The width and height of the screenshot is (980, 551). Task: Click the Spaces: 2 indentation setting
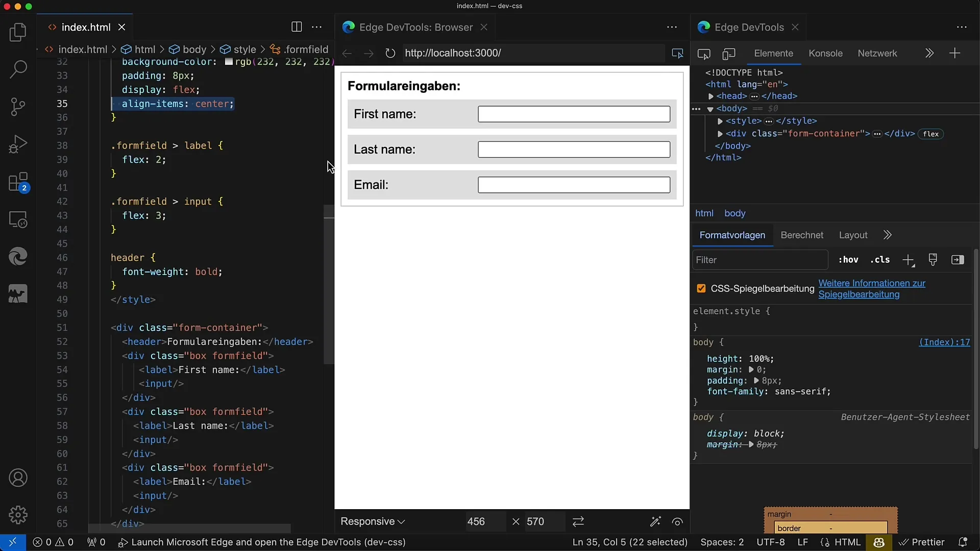[722, 542]
